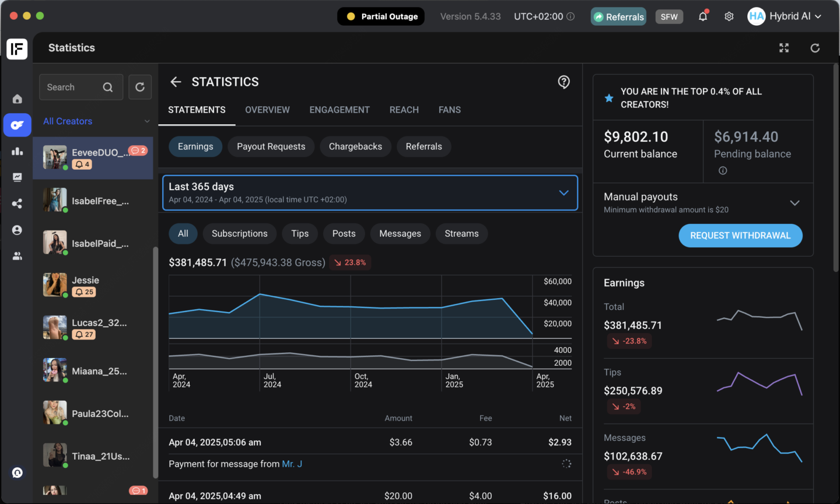Expand the Manual payouts section
The height and width of the screenshot is (504, 840).
pyautogui.click(x=794, y=202)
